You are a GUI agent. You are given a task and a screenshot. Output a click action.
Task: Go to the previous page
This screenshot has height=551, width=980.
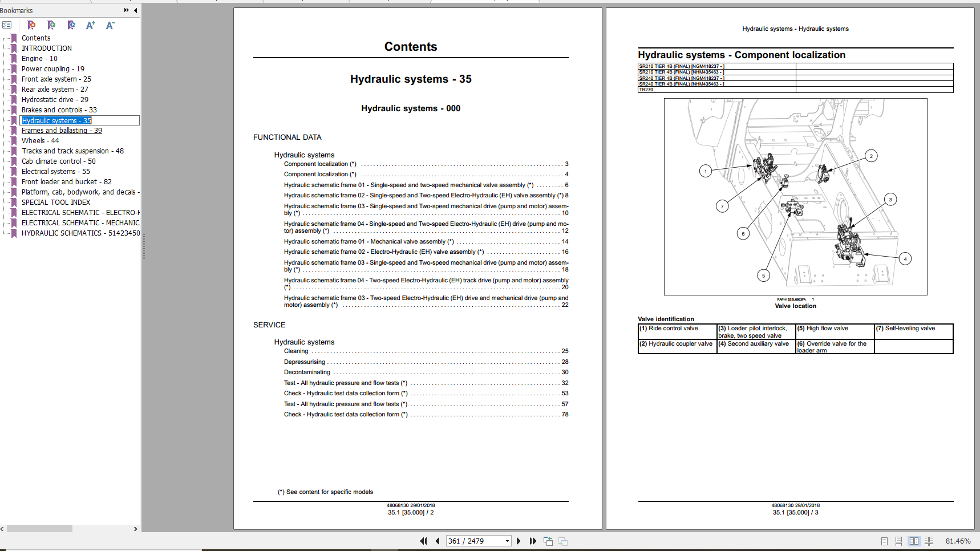coord(438,541)
